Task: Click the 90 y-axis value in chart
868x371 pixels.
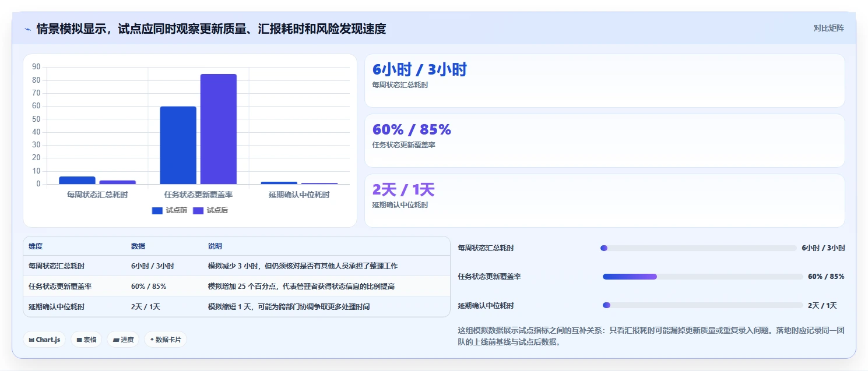Action: coord(36,67)
